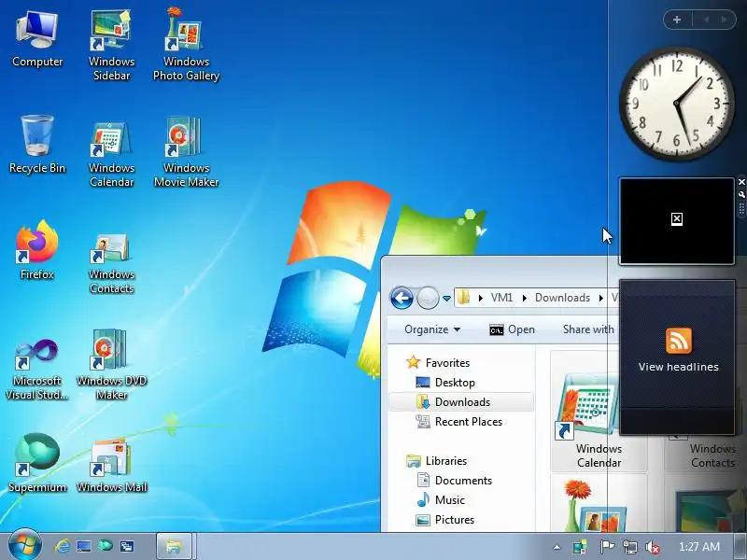Click the Open toolbar button
The image size is (747, 560).
pos(512,329)
